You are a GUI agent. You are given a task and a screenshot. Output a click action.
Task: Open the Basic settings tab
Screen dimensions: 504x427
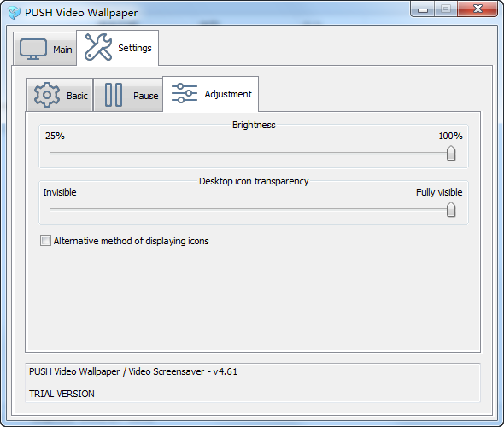60,95
